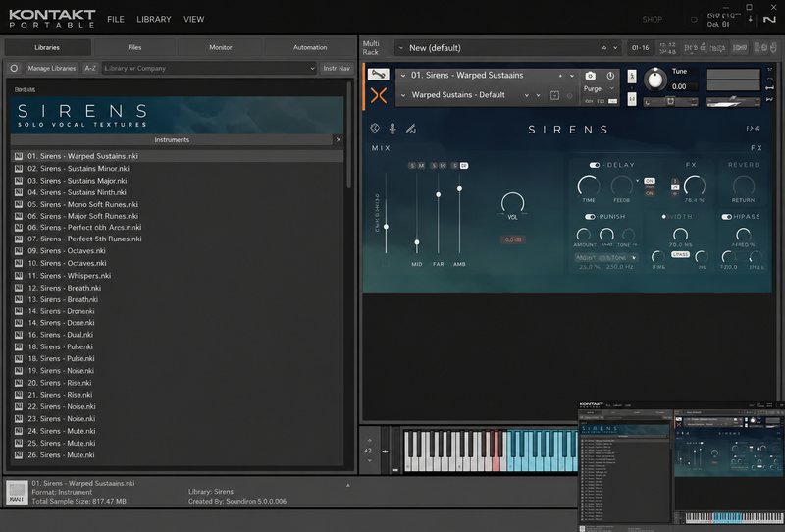Screen dimensions: 785x532
Task: Click the Manage Libraries button
Action: [x=52, y=68]
